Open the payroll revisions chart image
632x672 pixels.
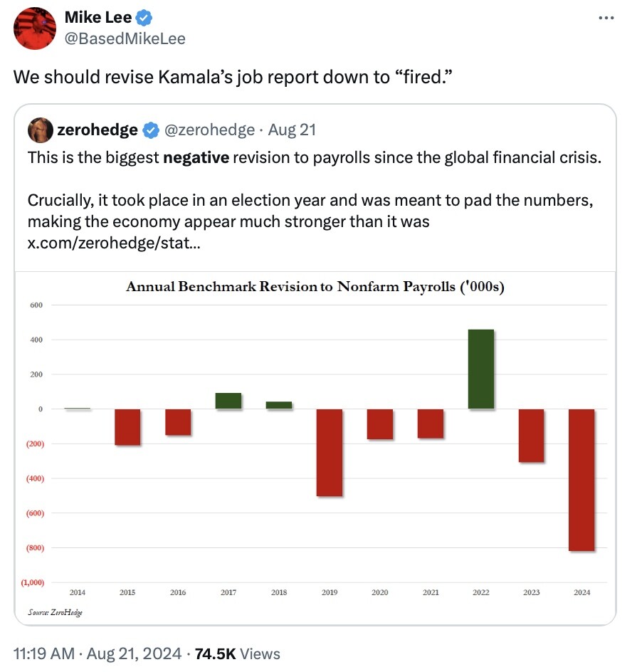coord(315,448)
